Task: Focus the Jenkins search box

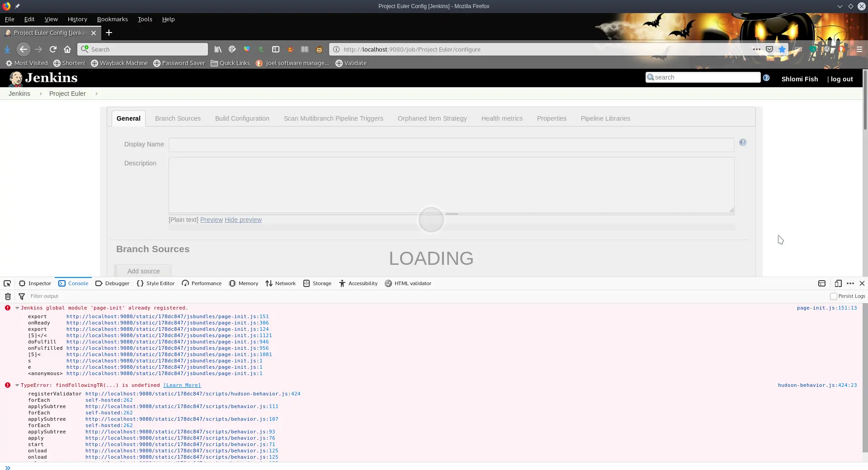Action: tap(703, 77)
